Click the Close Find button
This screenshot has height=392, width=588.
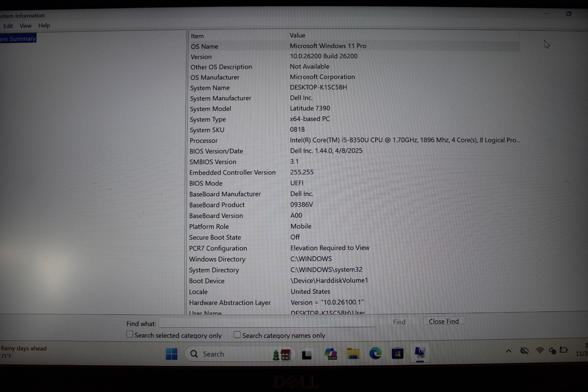444,321
